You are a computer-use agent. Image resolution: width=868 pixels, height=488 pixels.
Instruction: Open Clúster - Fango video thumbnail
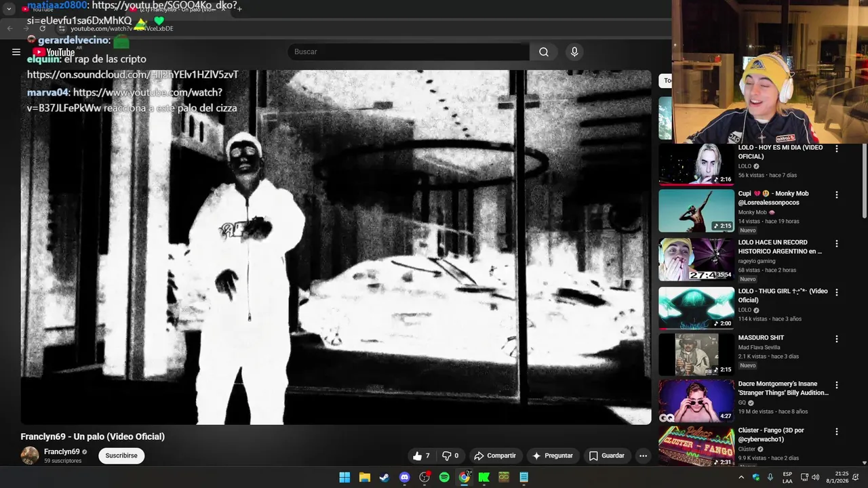696,446
